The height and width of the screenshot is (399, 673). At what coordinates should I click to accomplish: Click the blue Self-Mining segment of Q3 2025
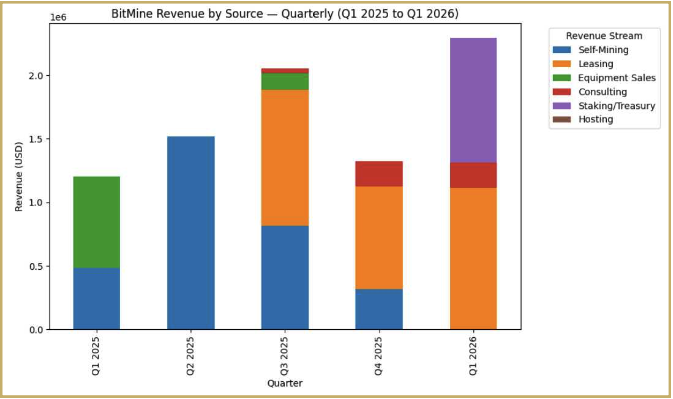[x=285, y=278]
